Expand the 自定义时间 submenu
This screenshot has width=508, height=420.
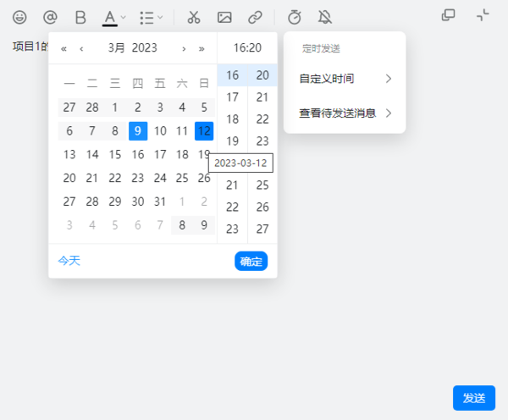pyautogui.click(x=345, y=79)
